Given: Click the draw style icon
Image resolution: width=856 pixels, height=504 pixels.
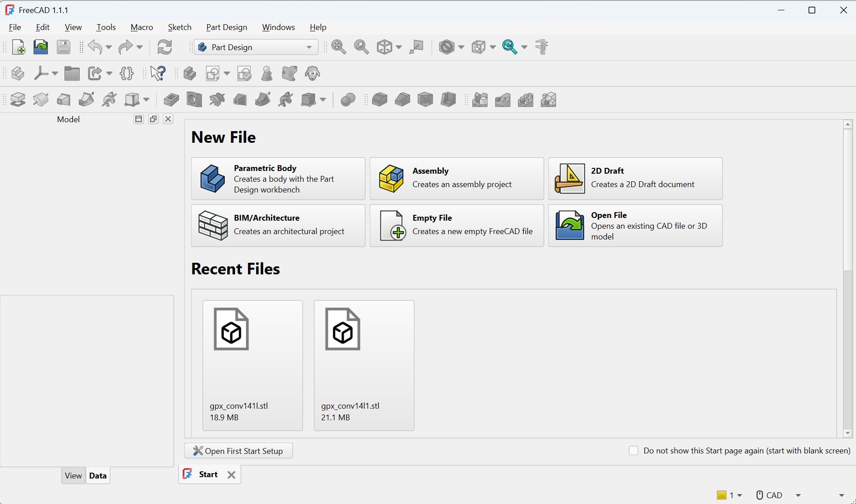Looking at the screenshot, I should [446, 47].
